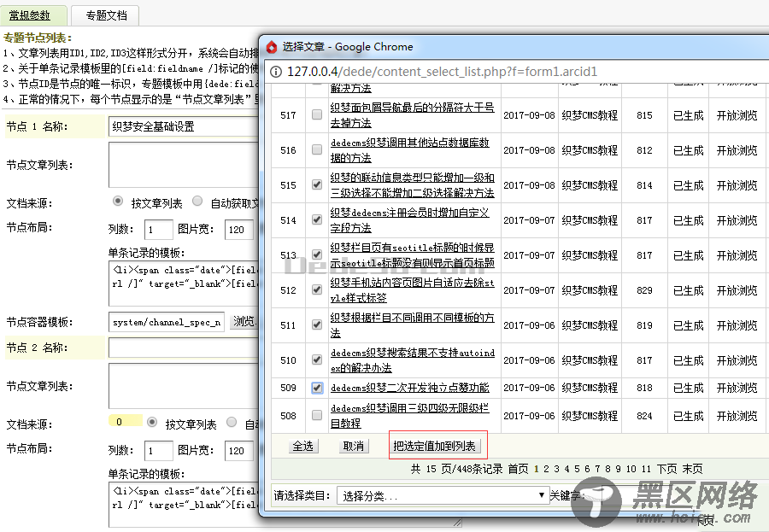This screenshot has height=532, width=769.
Task: Select 按文章列表 radio for node 1
Action: pos(118,201)
